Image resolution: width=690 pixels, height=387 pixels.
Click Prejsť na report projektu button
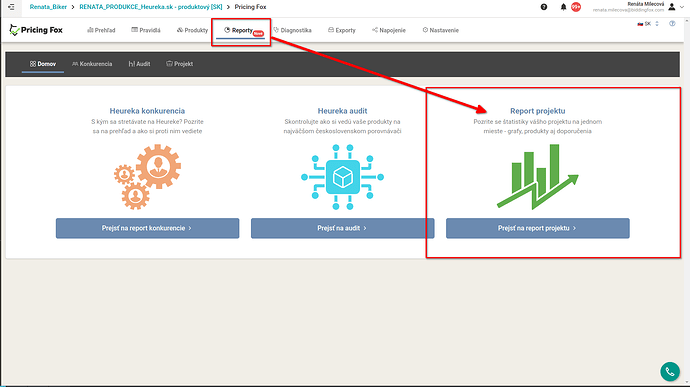coord(538,228)
